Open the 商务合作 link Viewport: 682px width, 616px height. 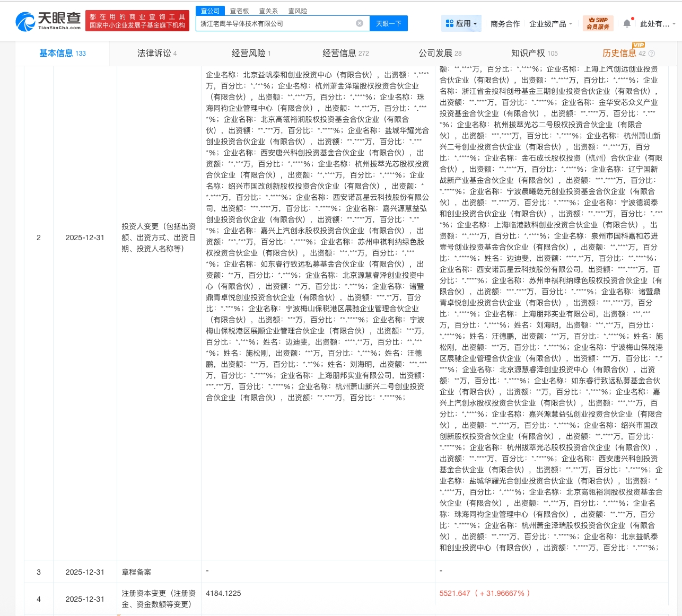(x=505, y=24)
